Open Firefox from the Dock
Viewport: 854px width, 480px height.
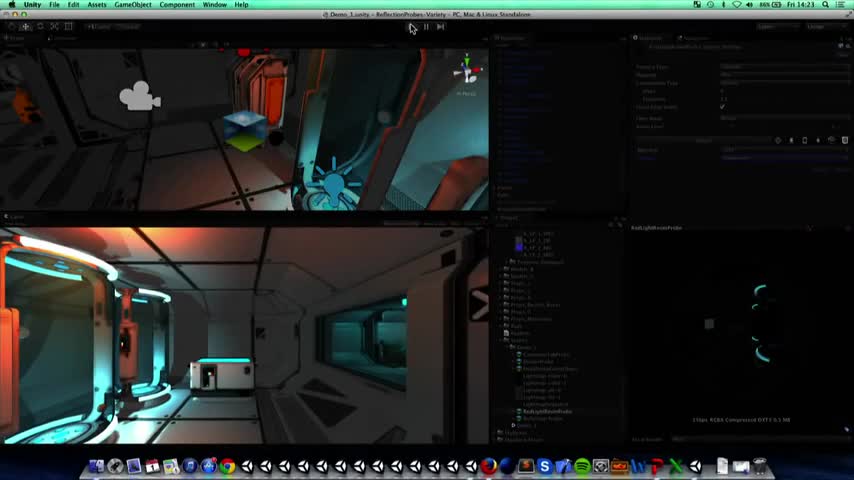(x=489, y=466)
